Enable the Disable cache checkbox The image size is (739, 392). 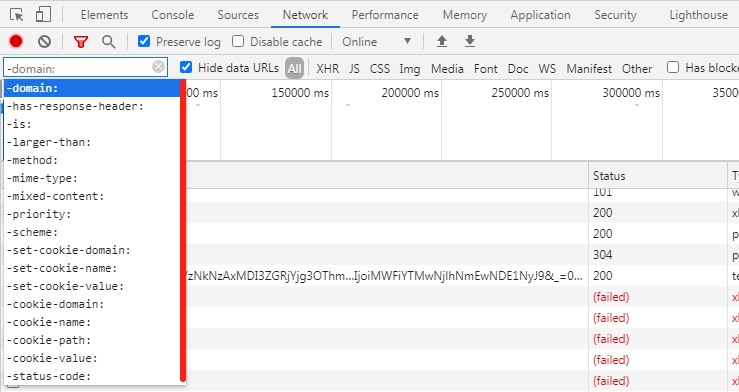(x=238, y=41)
